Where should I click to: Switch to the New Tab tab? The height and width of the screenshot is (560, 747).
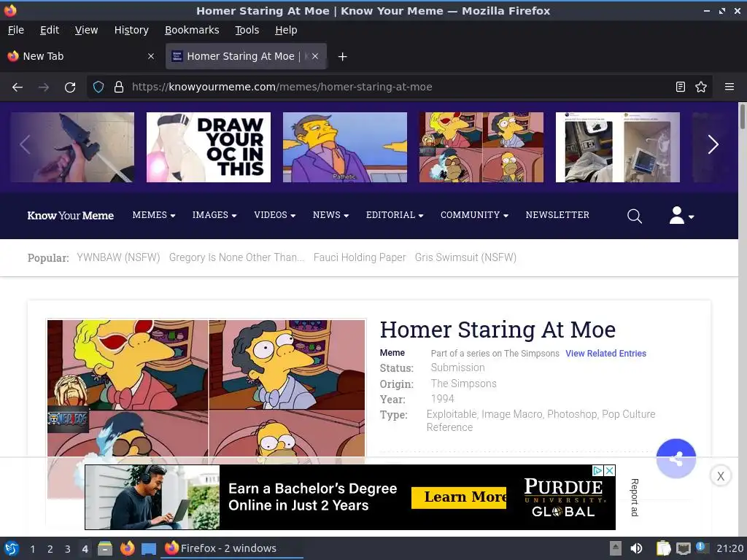point(81,56)
